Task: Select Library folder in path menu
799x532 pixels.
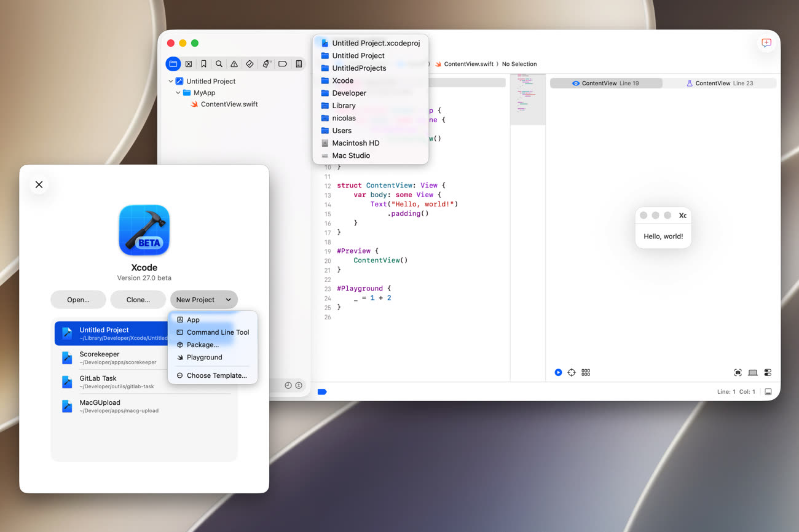Action: click(371, 106)
